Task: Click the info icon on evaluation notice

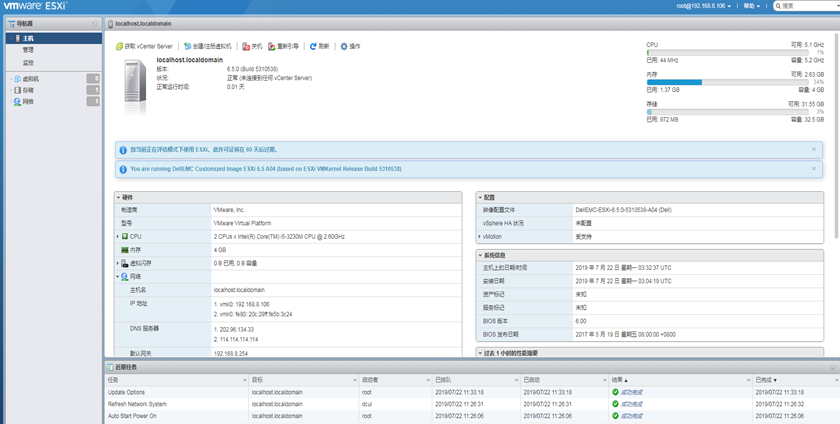Action: (123, 150)
